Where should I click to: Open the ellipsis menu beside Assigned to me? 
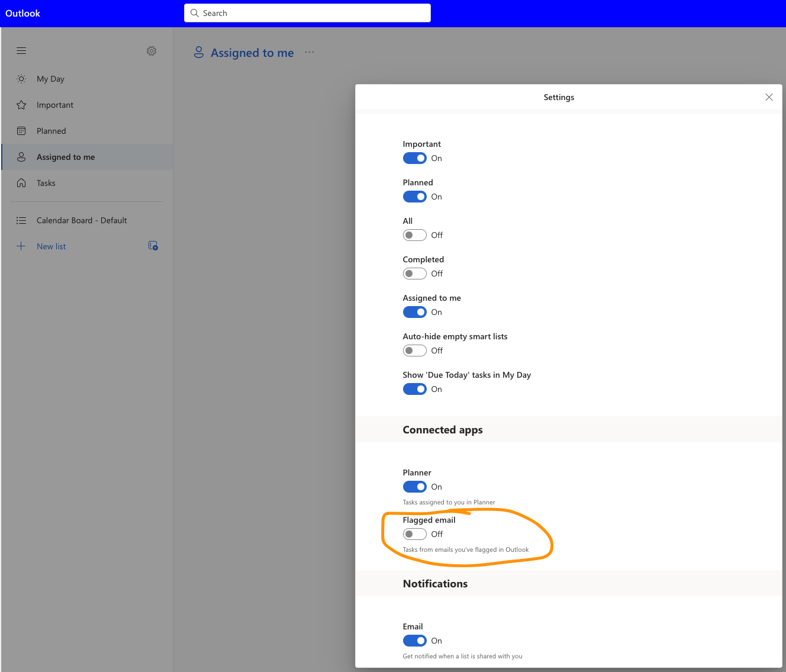click(309, 52)
